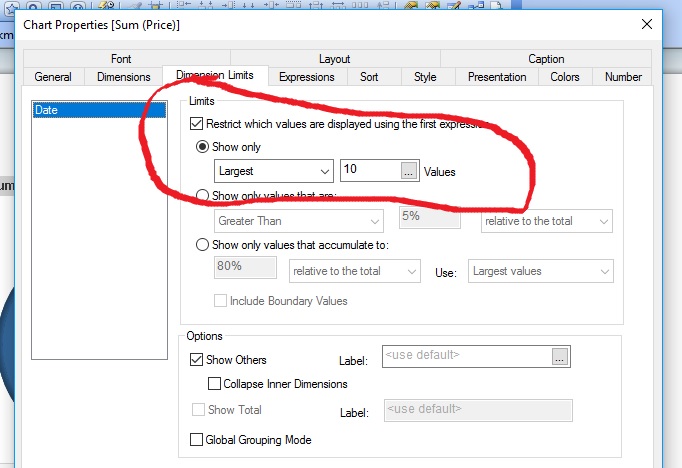This screenshot has height=468, width=682.
Task: Open the Dimensions tab
Action: coord(124,77)
